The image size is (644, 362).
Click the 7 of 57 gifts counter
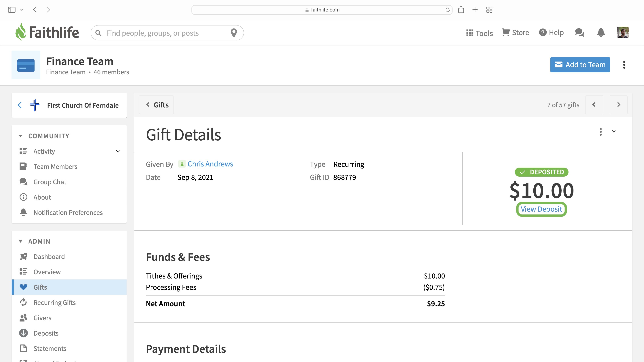coord(563,105)
